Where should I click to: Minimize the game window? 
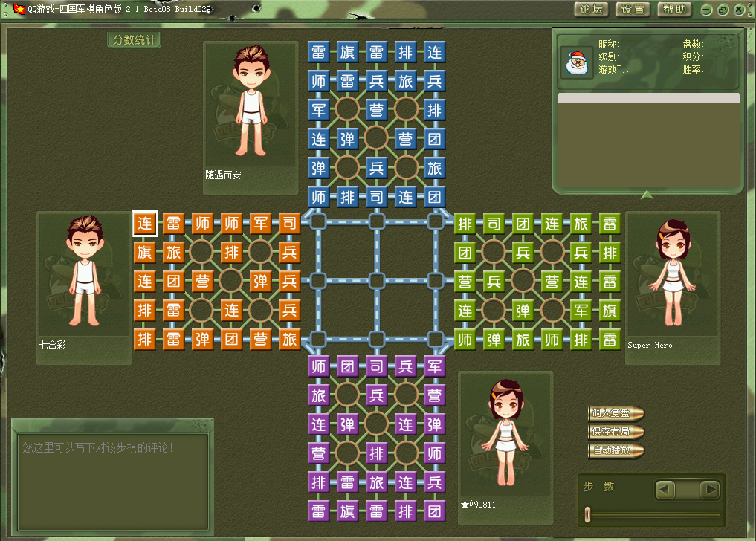pyautogui.click(x=706, y=10)
